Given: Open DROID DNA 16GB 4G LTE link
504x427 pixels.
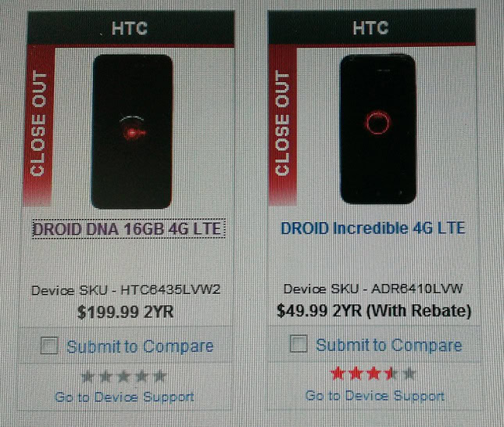Looking at the screenshot, I should tap(127, 229).
